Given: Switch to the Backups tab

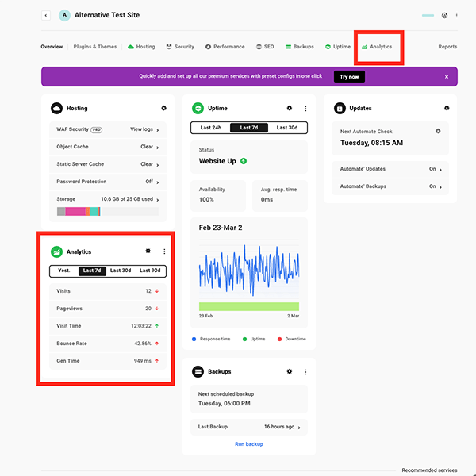Looking at the screenshot, I should (x=300, y=47).
